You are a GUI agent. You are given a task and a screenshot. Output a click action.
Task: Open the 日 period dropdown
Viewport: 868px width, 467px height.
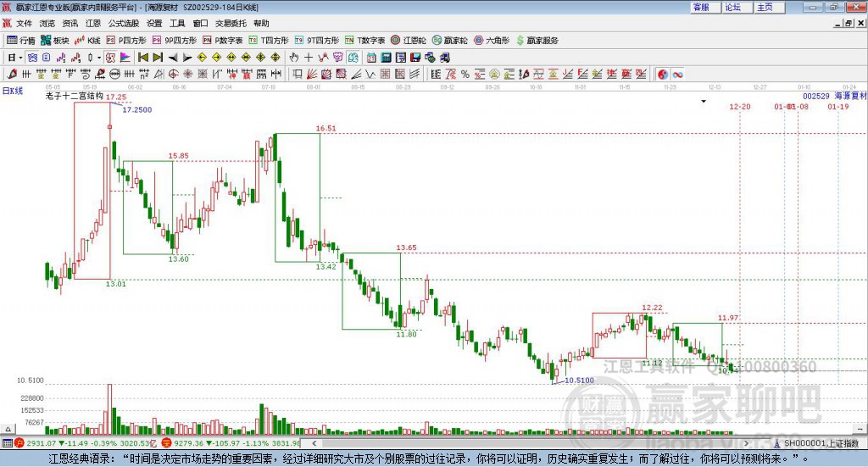pos(15,57)
